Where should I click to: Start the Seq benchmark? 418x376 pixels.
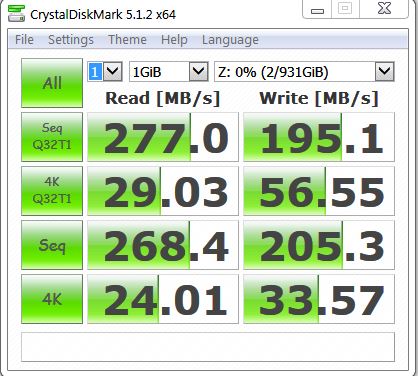52,245
